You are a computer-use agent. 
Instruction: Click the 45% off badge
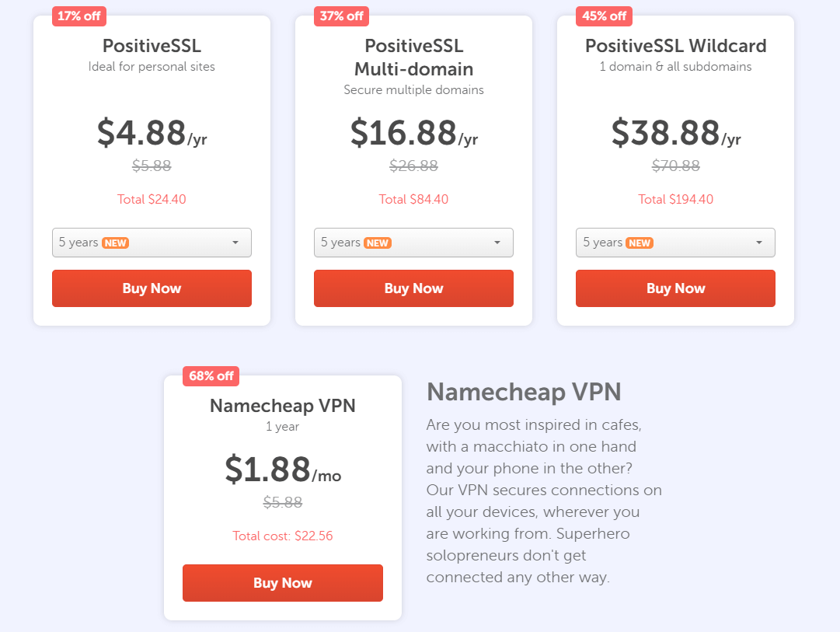pyautogui.click(x=604, y=16)
